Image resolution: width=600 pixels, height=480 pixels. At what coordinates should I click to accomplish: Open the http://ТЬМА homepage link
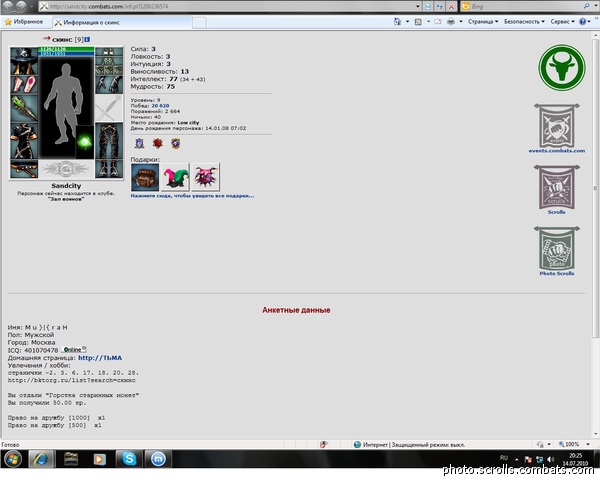(x=100, y=358)
